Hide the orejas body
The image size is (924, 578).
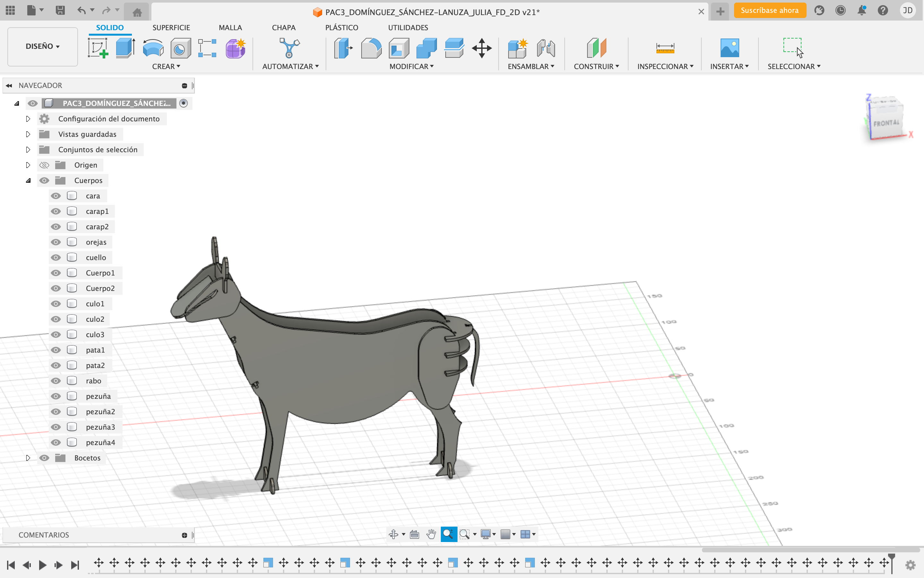(56, 242)
